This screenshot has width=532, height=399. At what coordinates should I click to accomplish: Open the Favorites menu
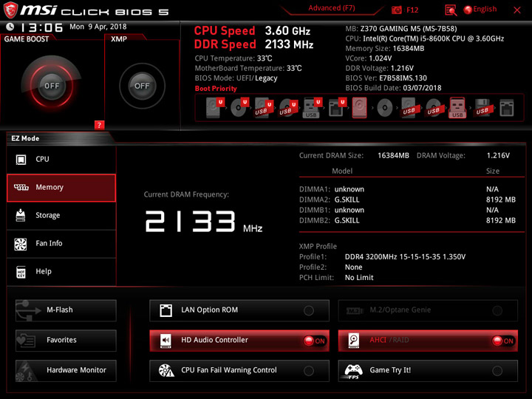pyautogui.click(x=66, y=341)
